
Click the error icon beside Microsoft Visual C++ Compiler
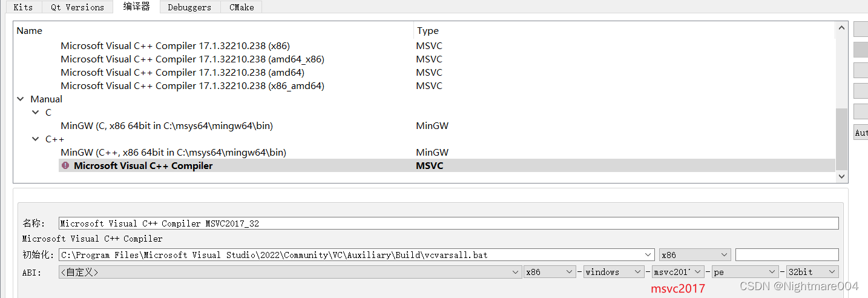point(65,165)
